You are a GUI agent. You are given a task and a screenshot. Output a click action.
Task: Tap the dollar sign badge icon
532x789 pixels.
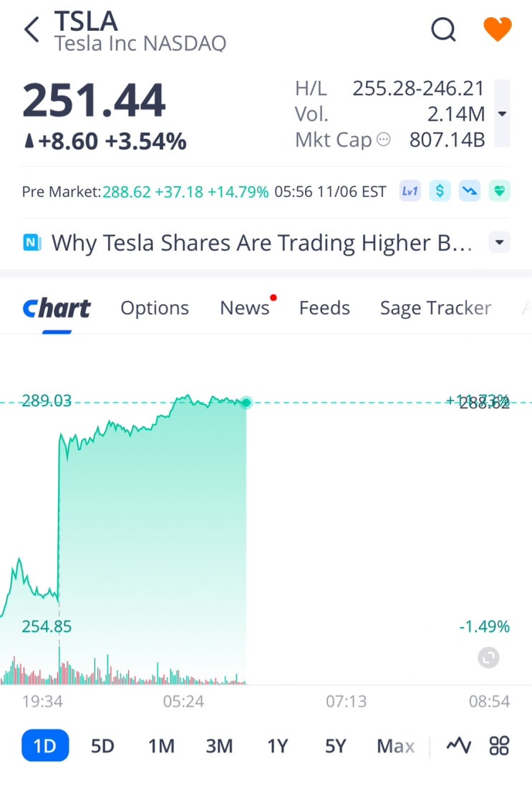pos(440,191)
